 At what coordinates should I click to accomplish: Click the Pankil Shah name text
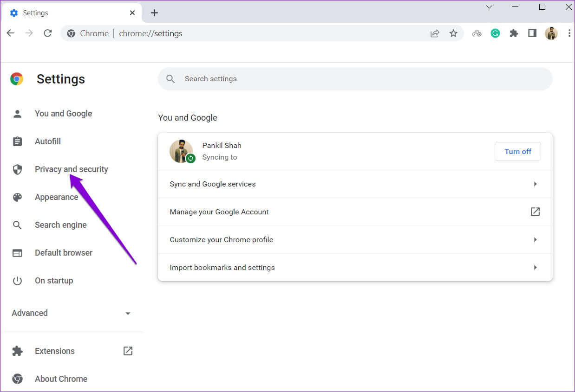click(x=222, y=146)
